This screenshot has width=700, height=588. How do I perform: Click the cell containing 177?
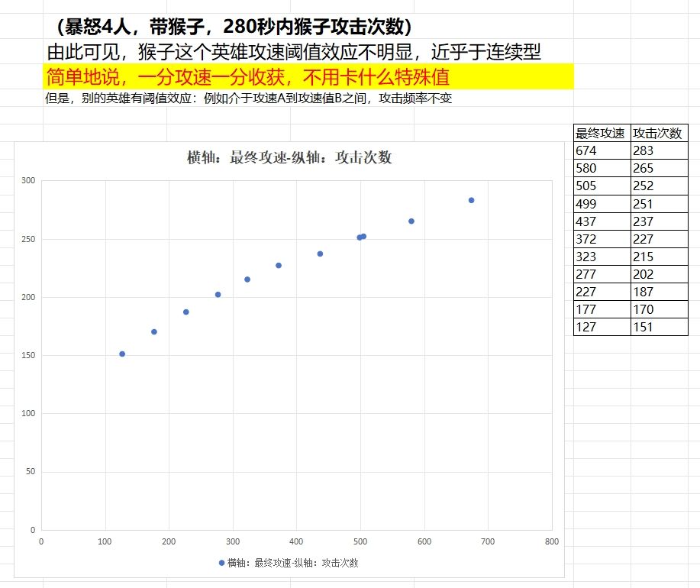602,309
